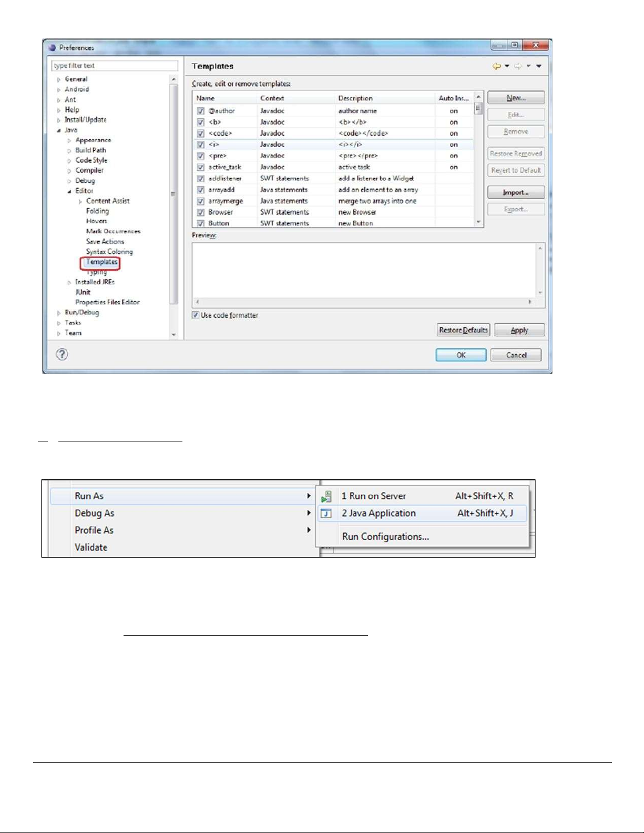Click the back navigation arrow icon

coord(496,66)
